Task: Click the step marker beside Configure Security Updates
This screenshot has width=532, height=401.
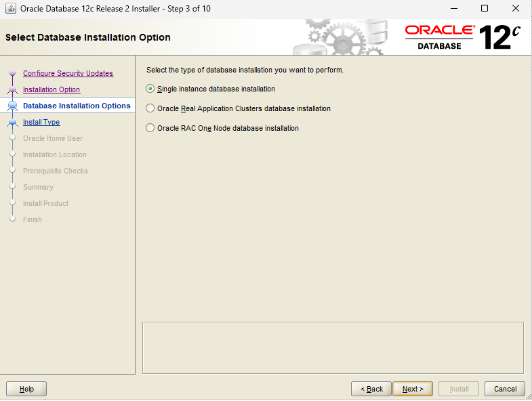Action: pyautogui.click(x=13, y=73)
